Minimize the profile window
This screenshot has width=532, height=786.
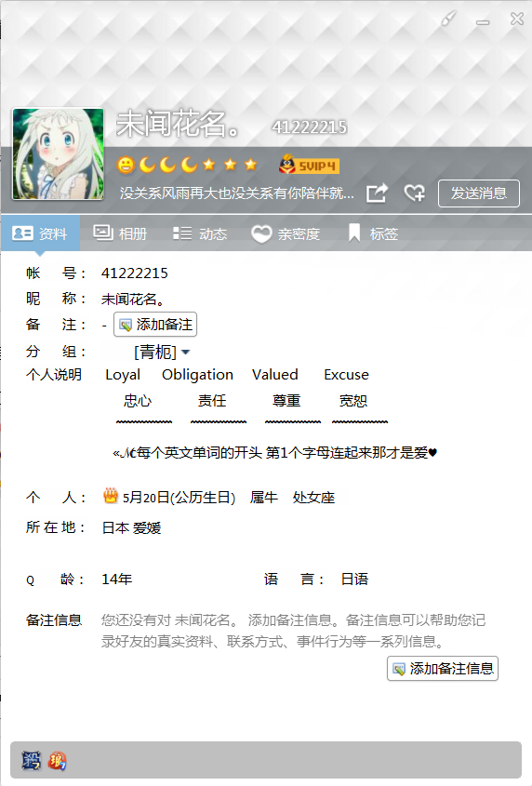(x=483, y=22)
